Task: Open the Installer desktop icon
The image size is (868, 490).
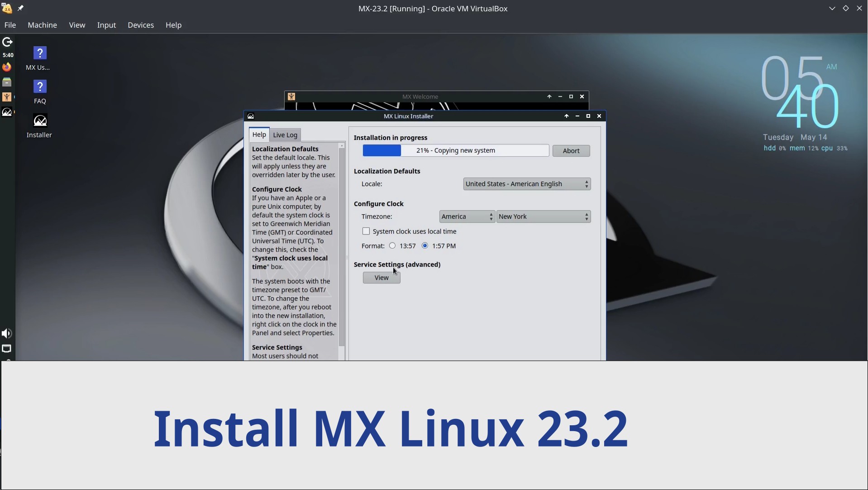Action: click(x=40, y=121)
